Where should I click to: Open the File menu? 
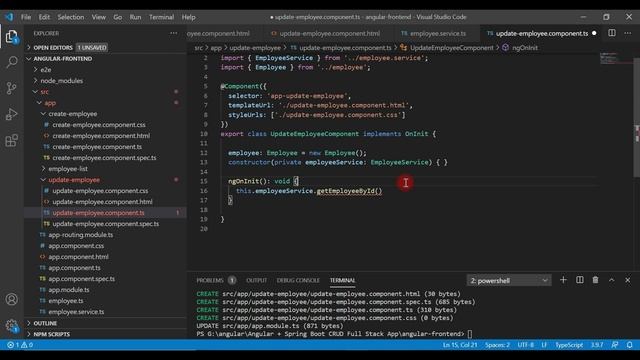point(26,17)
